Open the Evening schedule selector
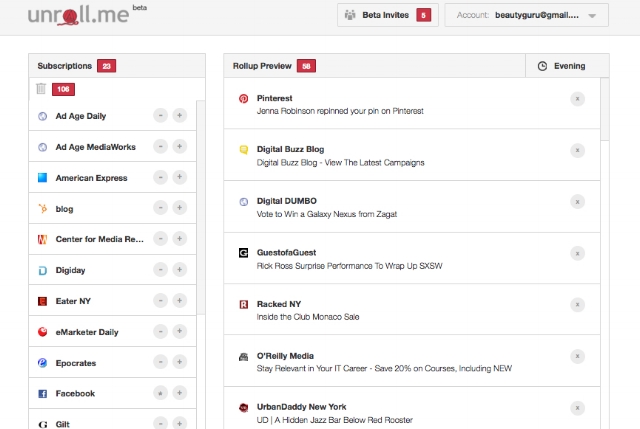640x429 pixels. click(x=567, y=66)
